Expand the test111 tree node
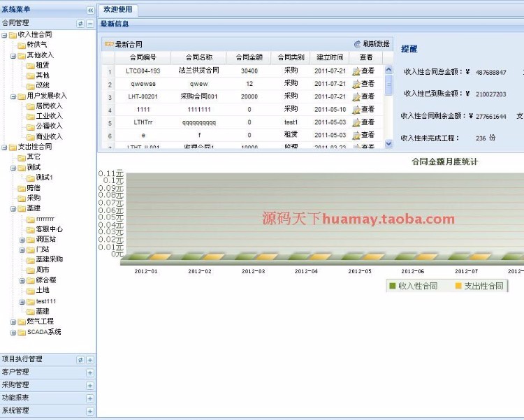Image resolution: width=524 pixels, height=420 pixels. click(22, 302)
